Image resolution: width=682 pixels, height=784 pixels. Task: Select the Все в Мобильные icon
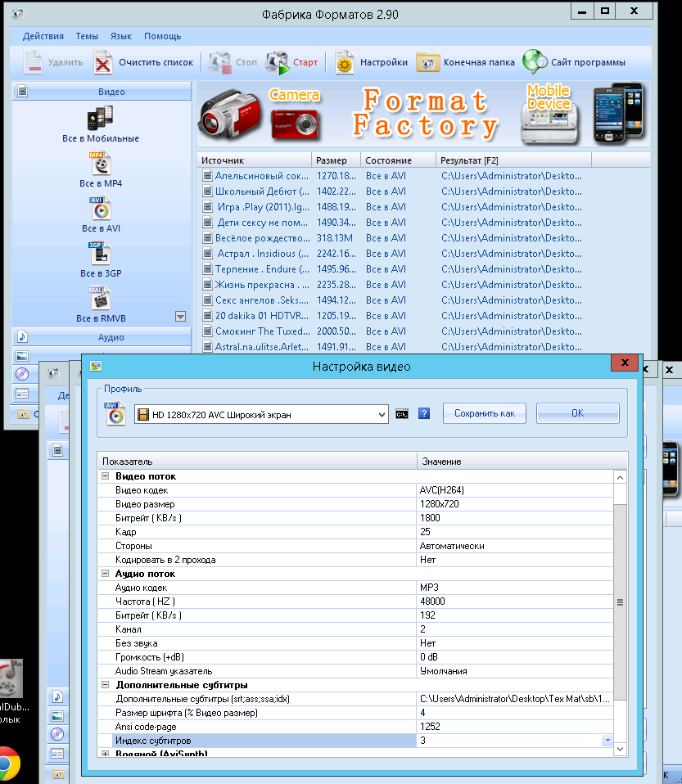tap(100, 118)
